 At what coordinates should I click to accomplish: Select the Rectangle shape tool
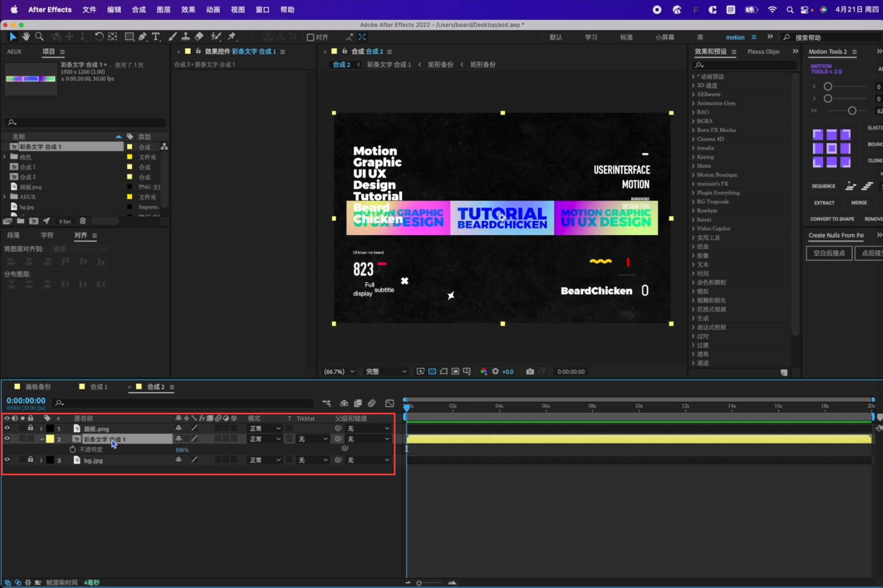(x=129, y=36)
